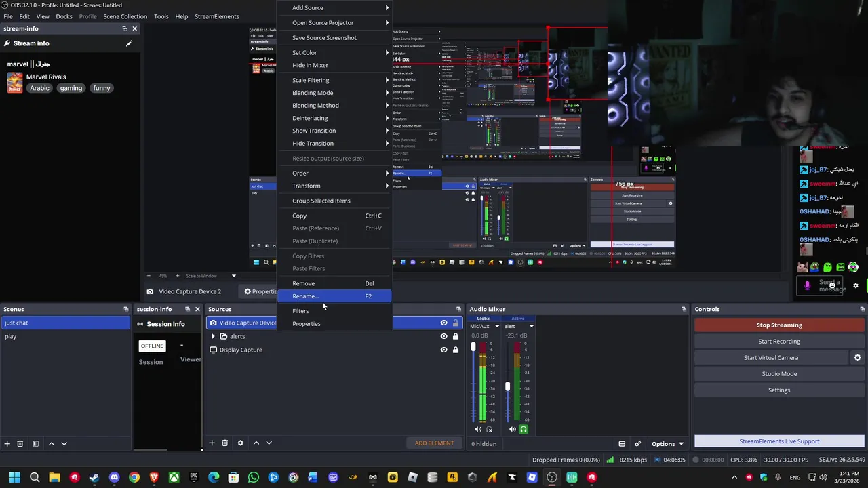The width and height of the screenshot is (868, 488).
Task: Lock the Video Capture Device 2 source
Action: [x=456, y=323]
